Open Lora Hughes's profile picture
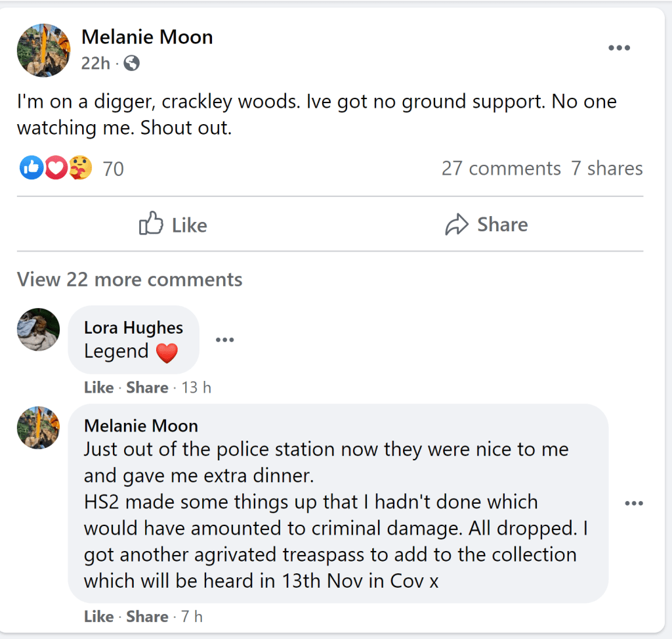 (x=38, y=329)
